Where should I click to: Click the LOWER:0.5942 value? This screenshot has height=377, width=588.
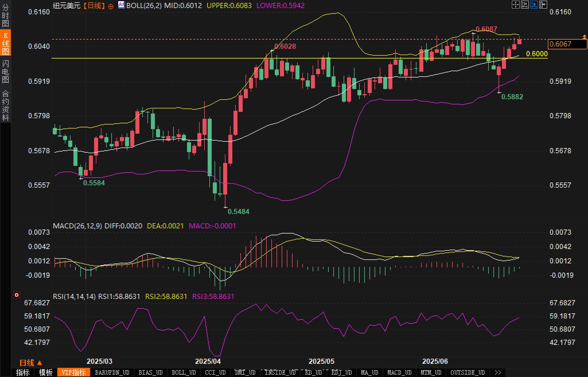[x=280, y=5]
